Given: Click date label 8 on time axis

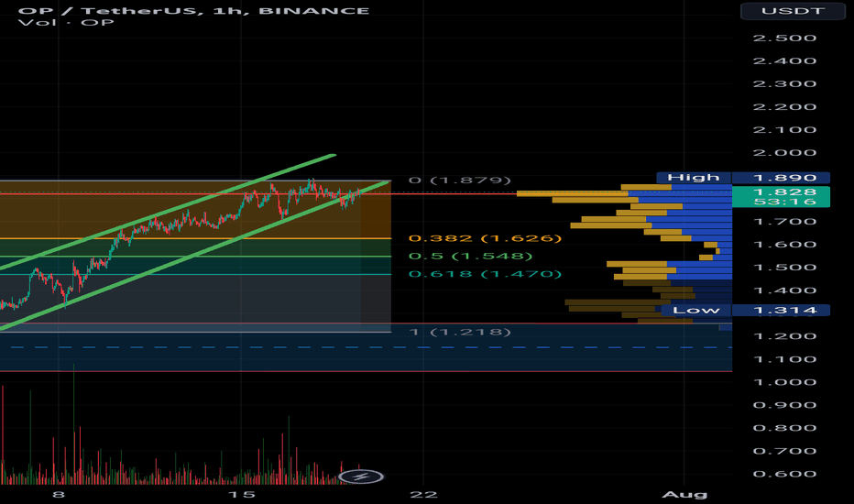Looking at the screenshot, I should point(59,494).
